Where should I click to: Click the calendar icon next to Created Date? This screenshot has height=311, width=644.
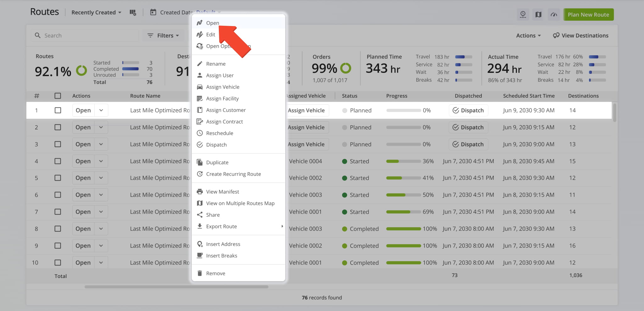click(x=153, y=12)
